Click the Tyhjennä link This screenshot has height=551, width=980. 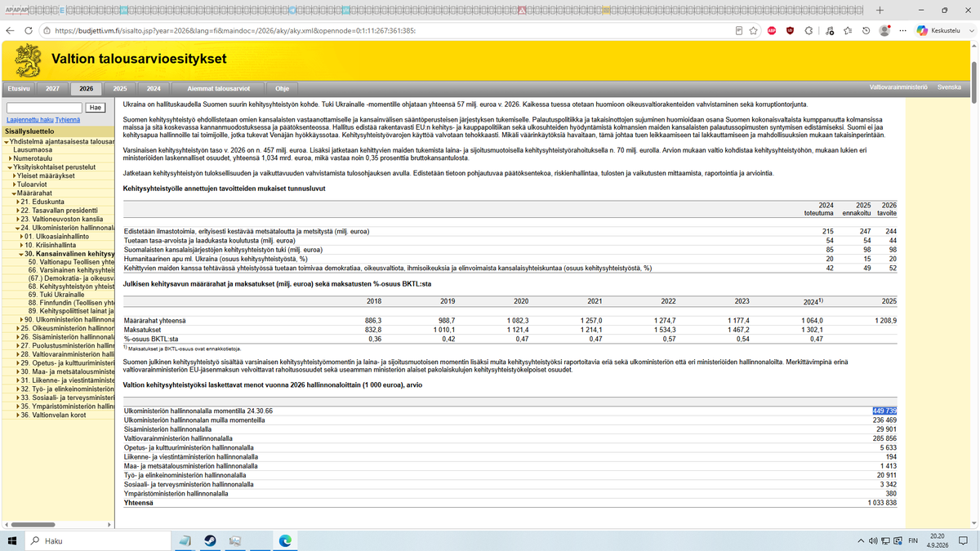pos(68,119)
